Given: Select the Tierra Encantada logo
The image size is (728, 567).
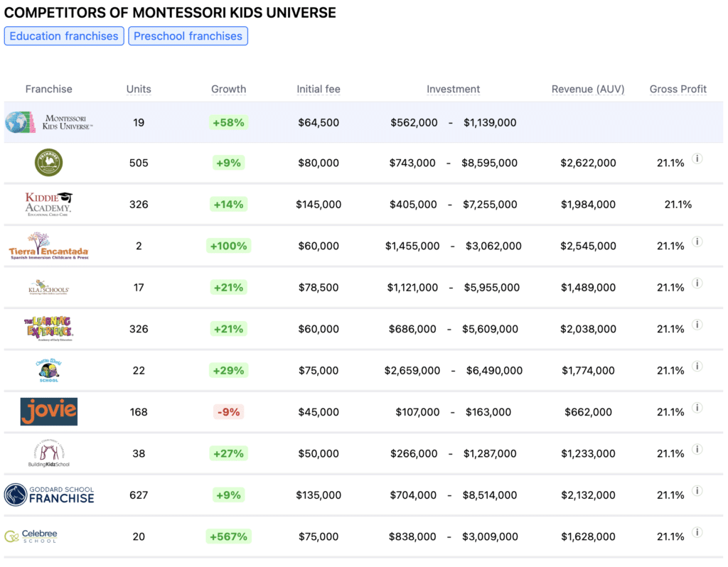Looking at the screenshot, I should (49, 246).
